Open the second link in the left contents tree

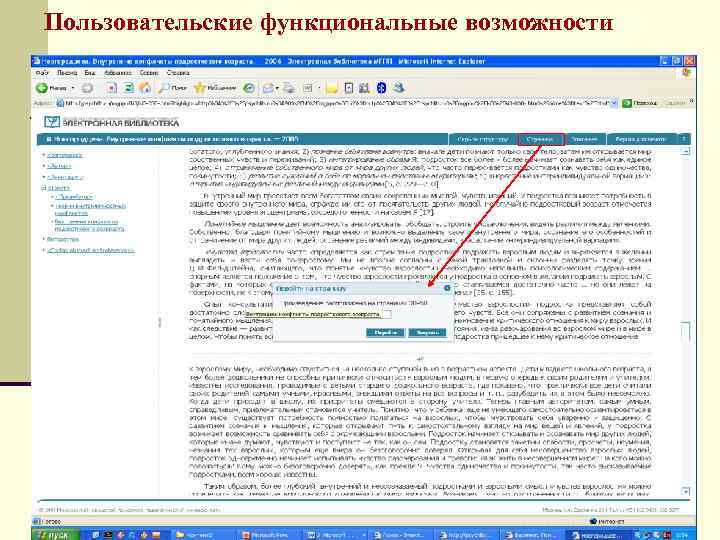pyautogui.click(x=59, y=166)
